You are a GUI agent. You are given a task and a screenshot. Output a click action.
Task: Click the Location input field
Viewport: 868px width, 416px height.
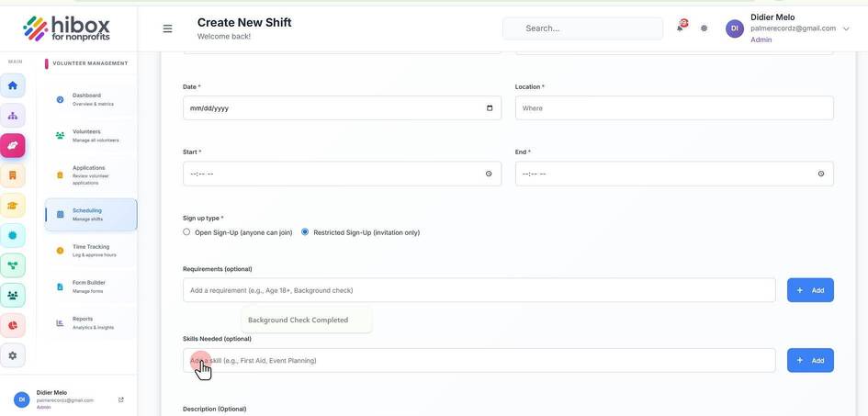[x=674, y=107]
